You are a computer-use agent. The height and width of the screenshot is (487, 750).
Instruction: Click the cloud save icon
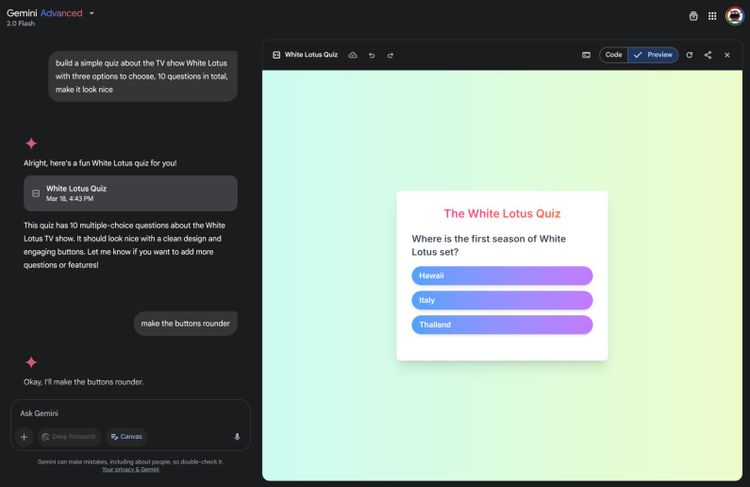(353, 55)
